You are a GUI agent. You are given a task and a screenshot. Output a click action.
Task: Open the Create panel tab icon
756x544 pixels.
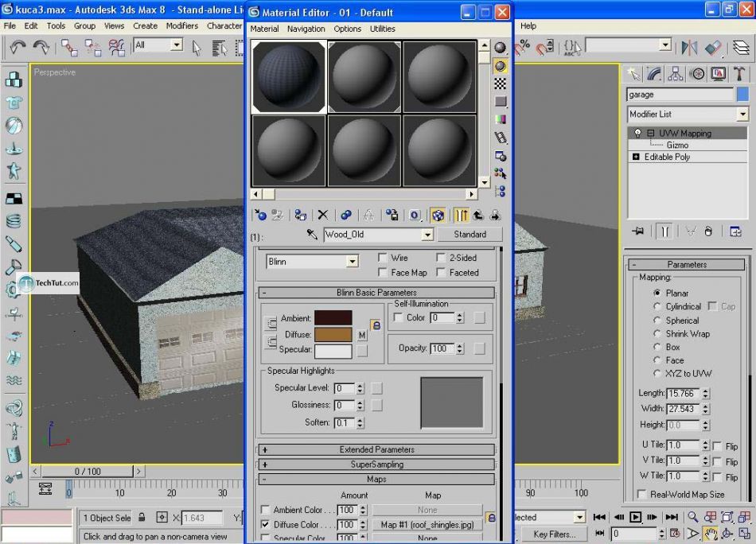[x=634, y=74]
